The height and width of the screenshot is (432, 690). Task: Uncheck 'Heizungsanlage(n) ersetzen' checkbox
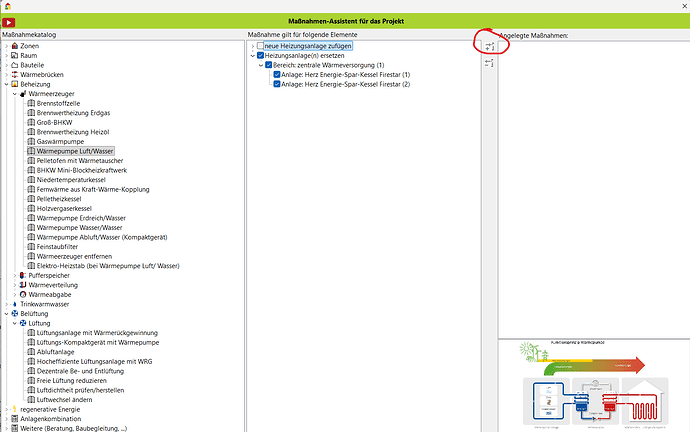(x=261, y=55)
